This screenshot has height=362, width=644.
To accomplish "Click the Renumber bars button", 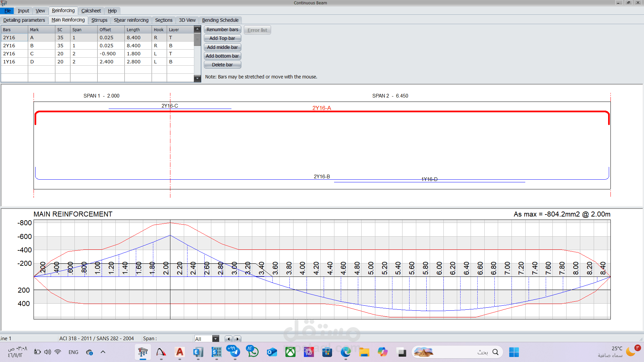I will pyautogui.click(x=222, y=29).
